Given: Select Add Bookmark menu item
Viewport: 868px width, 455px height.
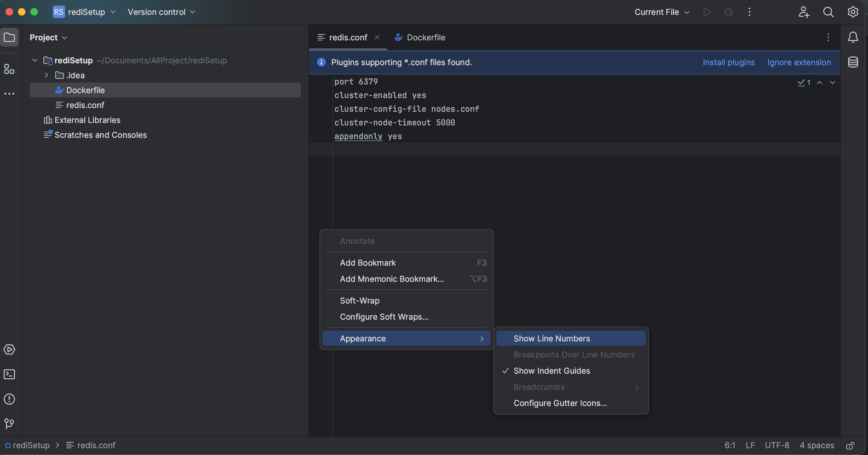Looking at the screenshot, I should [406, 263].
